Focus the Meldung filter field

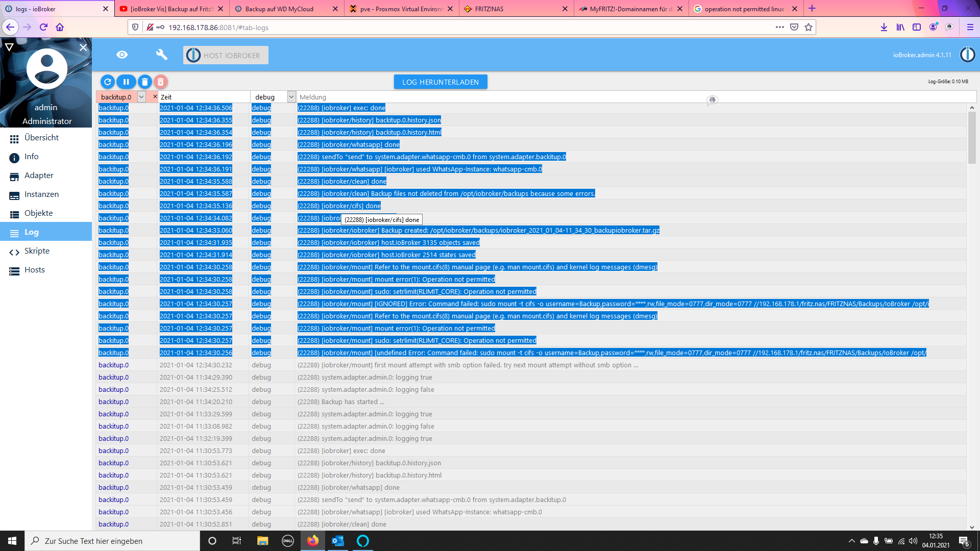(636, 97)
